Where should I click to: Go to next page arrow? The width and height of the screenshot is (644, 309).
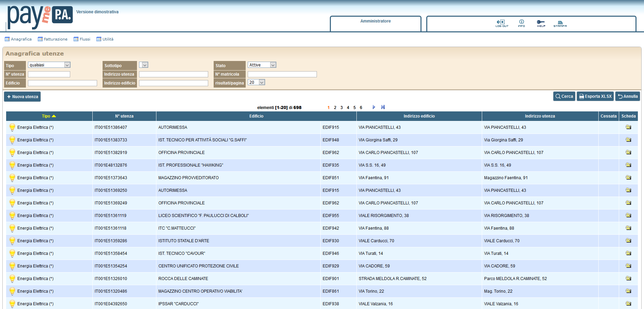374,107
